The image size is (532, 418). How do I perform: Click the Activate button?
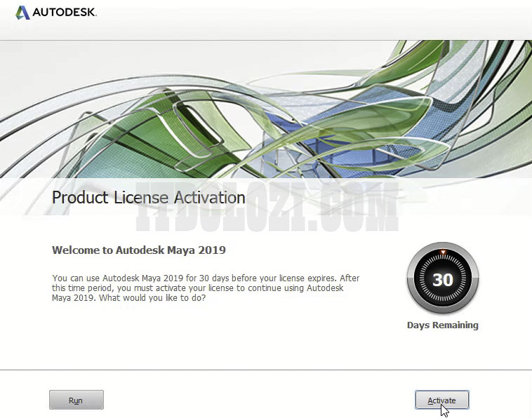[x=441, y=400]
